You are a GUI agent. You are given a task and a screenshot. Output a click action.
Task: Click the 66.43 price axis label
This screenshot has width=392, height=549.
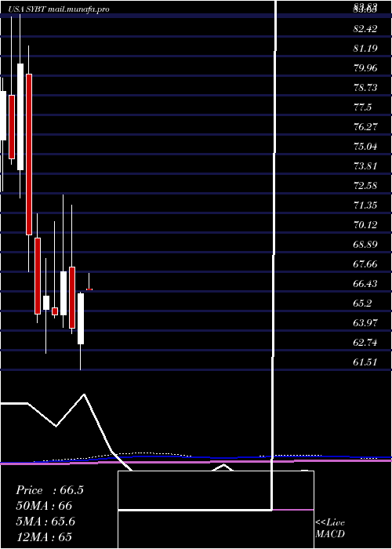pyautogui.click(x=365, y=284)
